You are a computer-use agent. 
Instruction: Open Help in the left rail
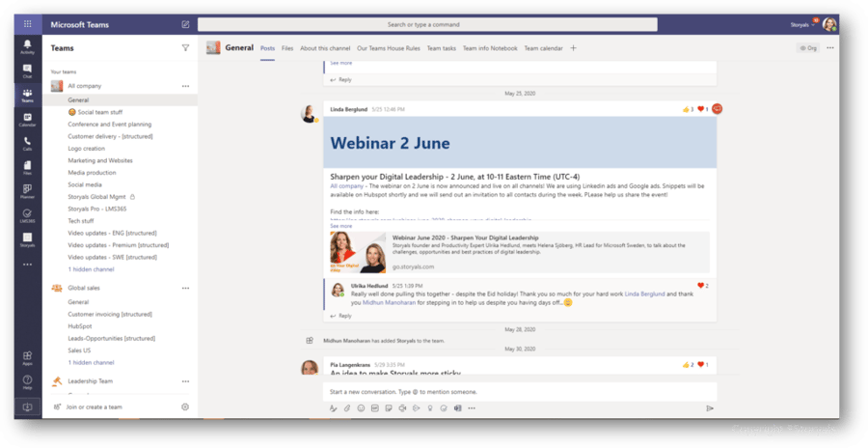pyautogui.click(x=27, y=382)
